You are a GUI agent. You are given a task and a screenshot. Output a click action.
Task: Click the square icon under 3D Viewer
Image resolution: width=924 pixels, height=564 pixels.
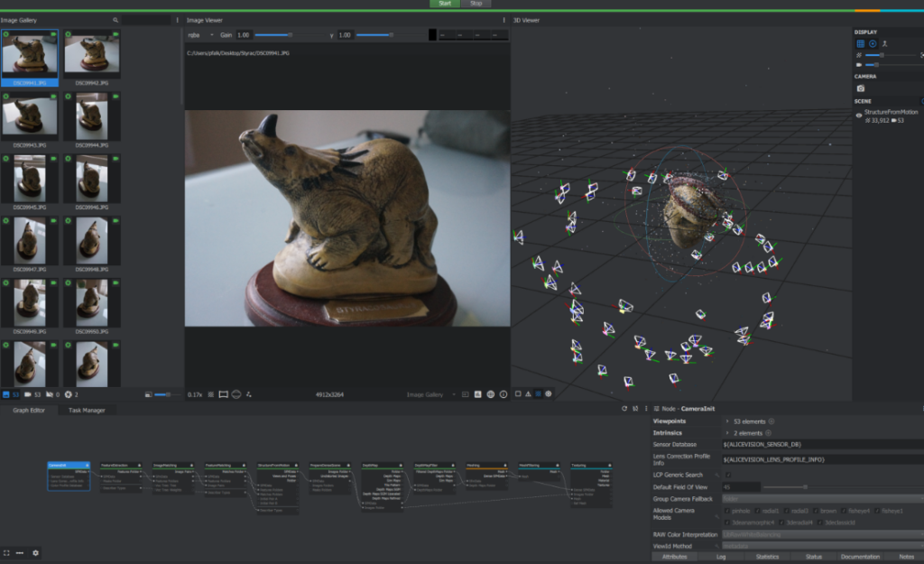[x=518, y=393]
